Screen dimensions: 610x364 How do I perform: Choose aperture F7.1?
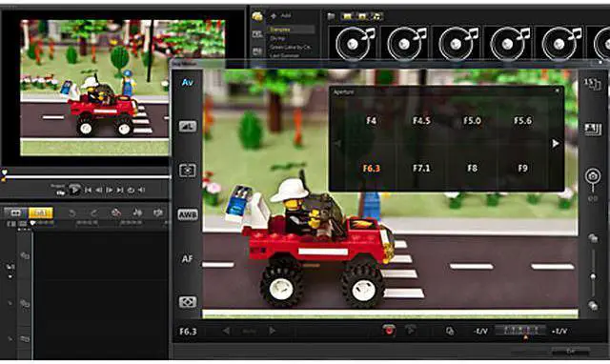pyautogui.click(x=421, y=169)
